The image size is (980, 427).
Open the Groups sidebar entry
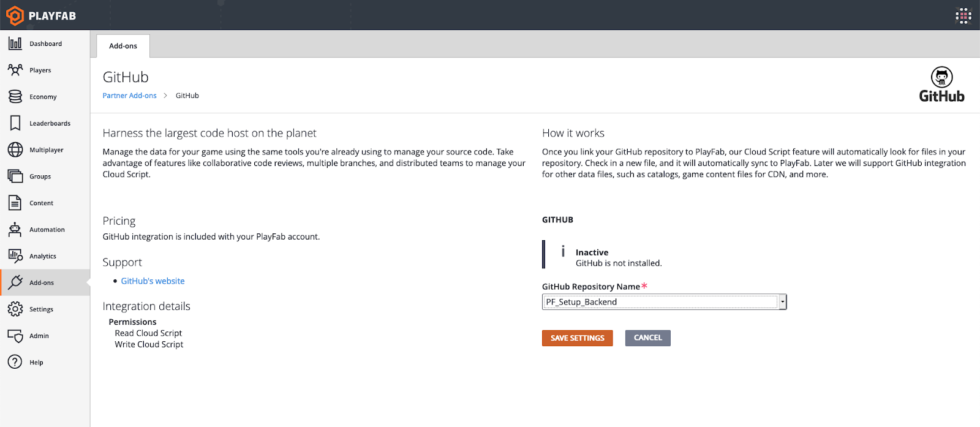click(x=45, y=176)
